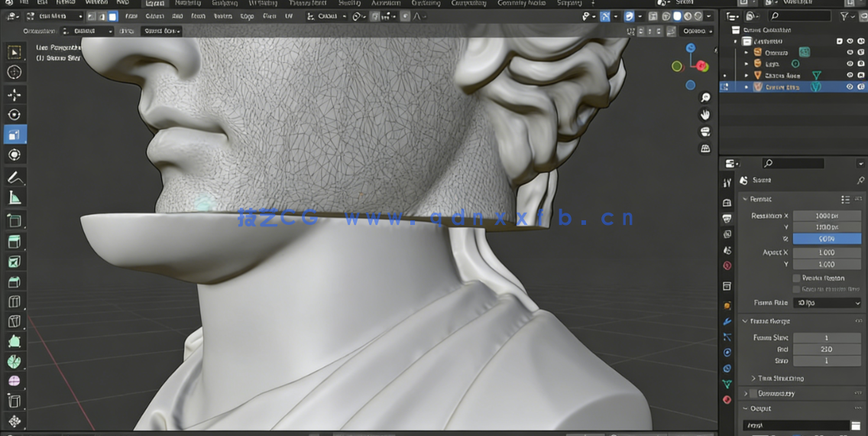Open the viewport Options dropdown
Viewport: 868px width, 436px height.
pos(696,31)
